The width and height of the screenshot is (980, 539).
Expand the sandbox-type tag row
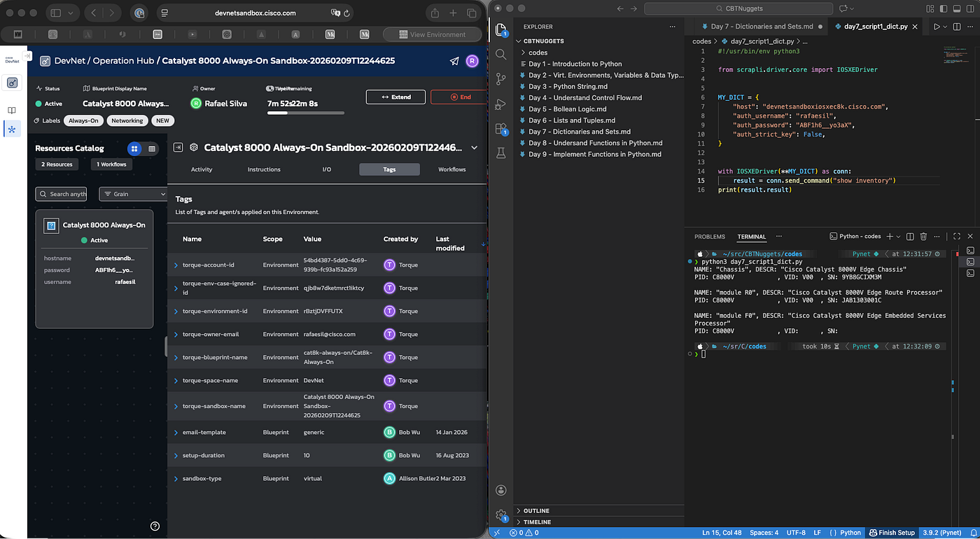(x=176, y=479)
